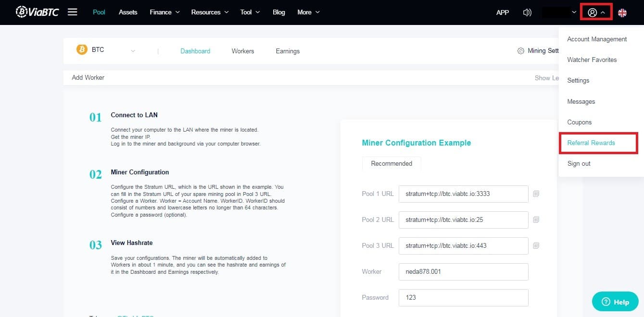The height and width of the screenshot is (317, 644).
Task: Open Account Management
Action: click(x=597, y=39)
